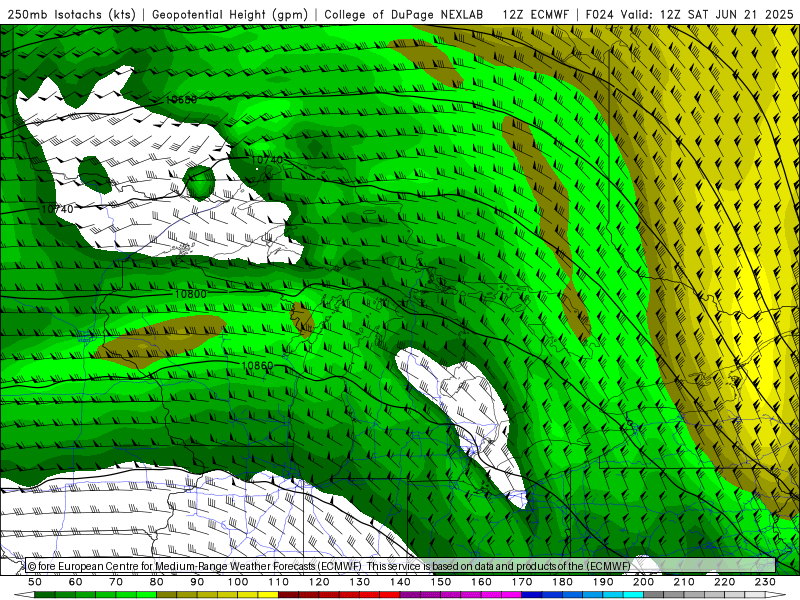The image size is (800, 600).
Task: Click the 210 value on the color scale
Action: click(x=684, y=582)
